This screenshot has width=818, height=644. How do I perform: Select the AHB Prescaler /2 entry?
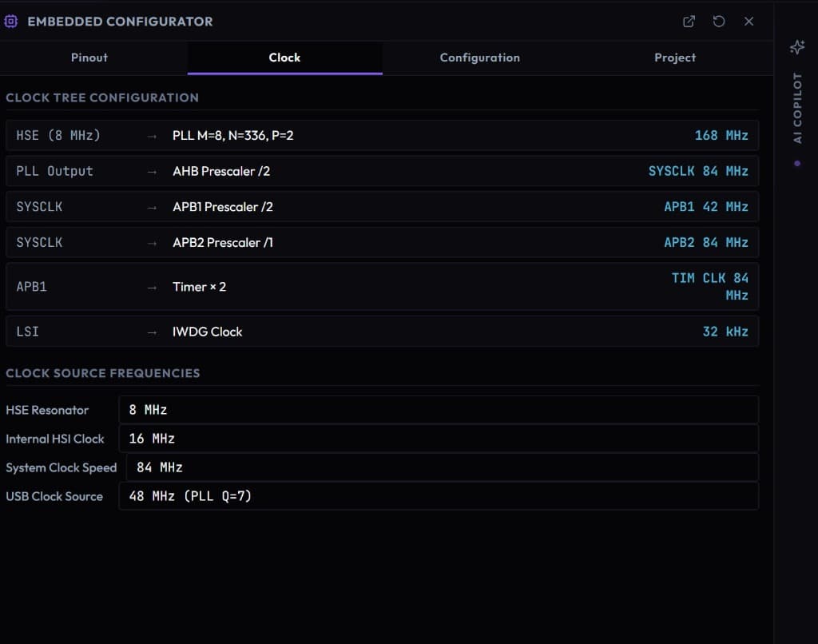pyautogui.click(x=221, y=171)
